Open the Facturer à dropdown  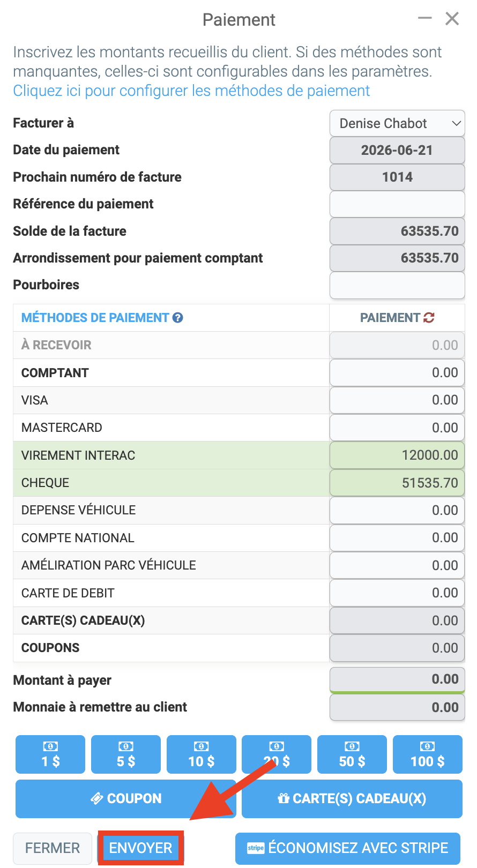(397, 123)
